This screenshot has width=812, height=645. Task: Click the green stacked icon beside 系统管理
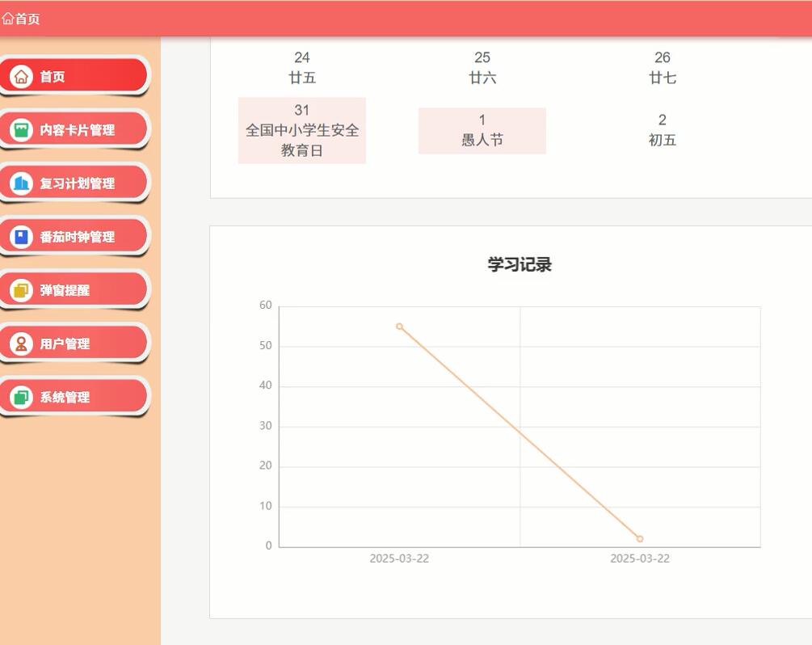[x=21, y=398]
